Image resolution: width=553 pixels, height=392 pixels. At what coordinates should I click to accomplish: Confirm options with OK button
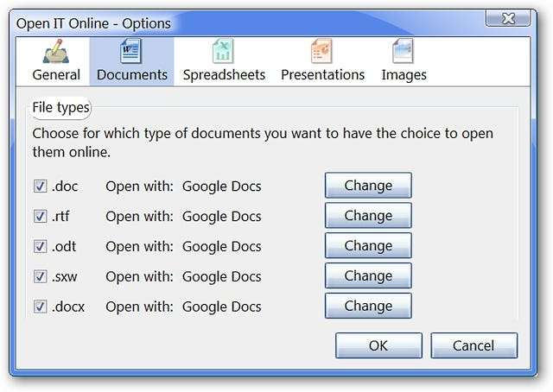pos(378,345)
